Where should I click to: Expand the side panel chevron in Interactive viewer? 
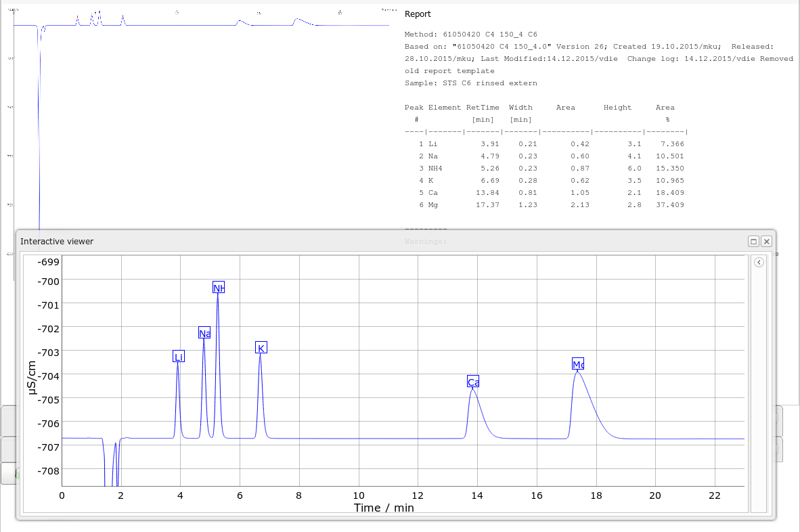point(759,263)
